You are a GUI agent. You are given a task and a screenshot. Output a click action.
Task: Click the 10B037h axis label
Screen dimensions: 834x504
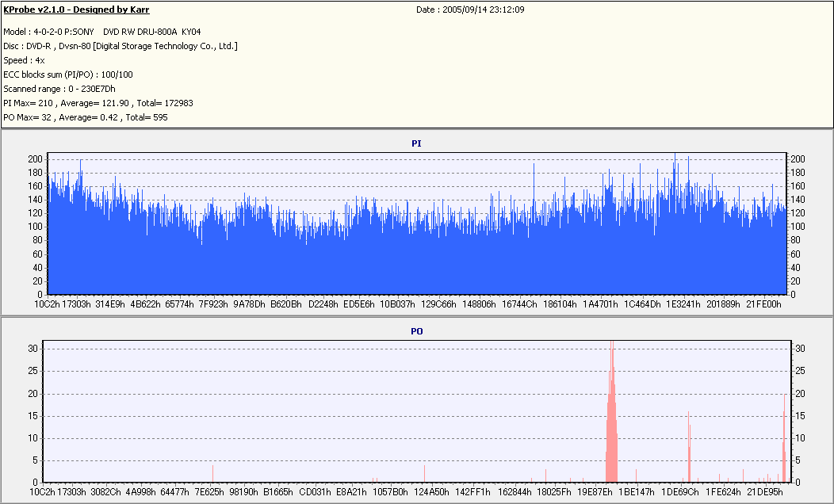397,304
